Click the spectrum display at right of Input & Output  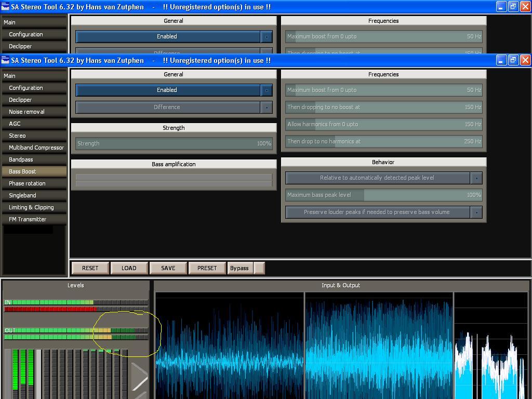(491, 345)
